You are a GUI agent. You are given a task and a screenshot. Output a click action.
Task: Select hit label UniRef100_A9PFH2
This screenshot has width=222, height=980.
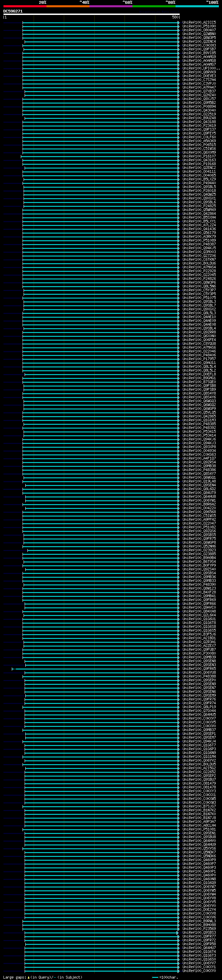click(x=199, y=520)
